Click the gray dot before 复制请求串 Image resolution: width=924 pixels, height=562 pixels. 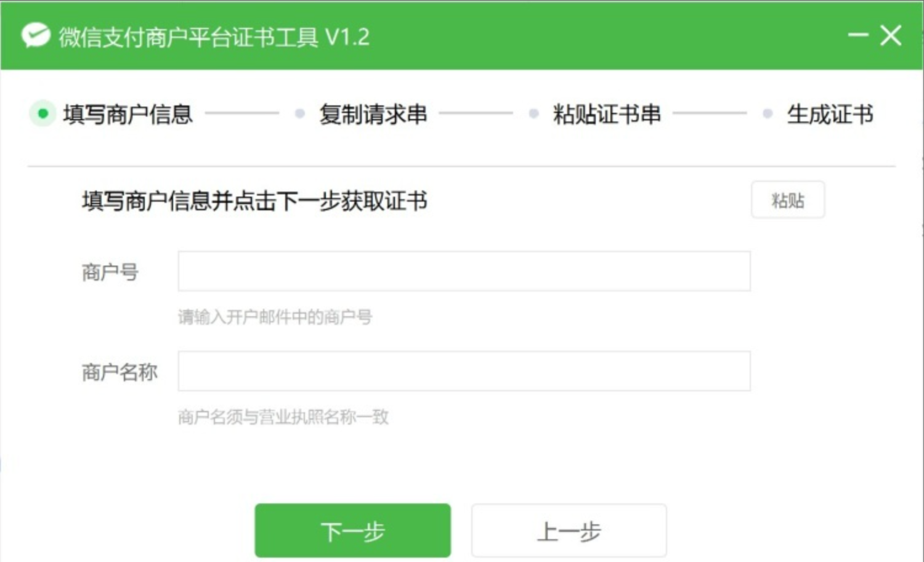coord(300,113)
